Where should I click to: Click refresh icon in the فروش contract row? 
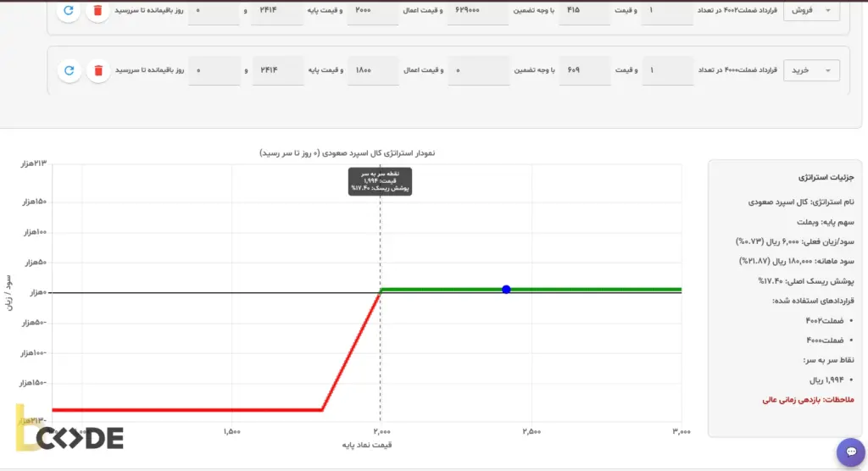[69, 11]
